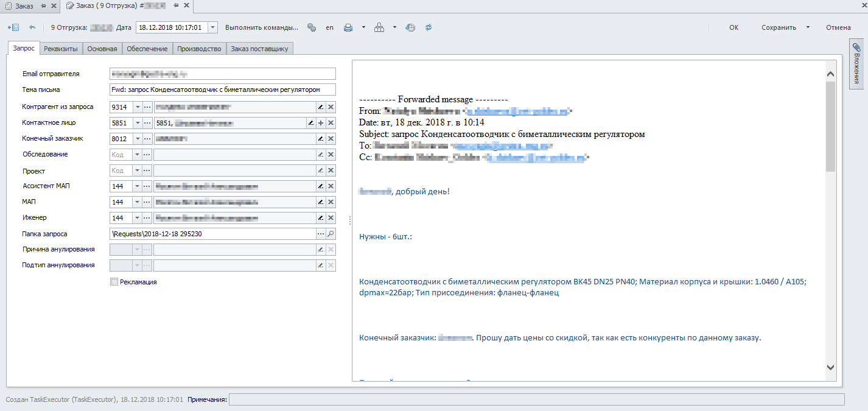Click the email preview scrollbar down arrow

click(x=831, y=367)
